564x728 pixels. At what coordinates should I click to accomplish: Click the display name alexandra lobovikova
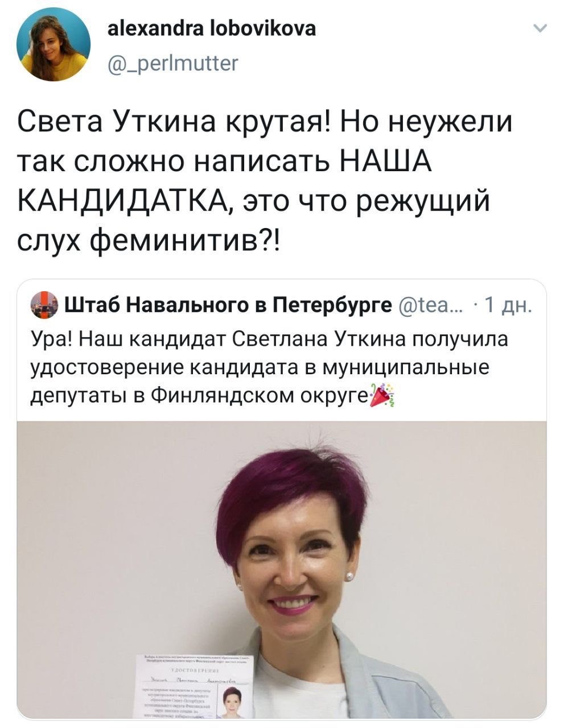click(x=212, y=28)
